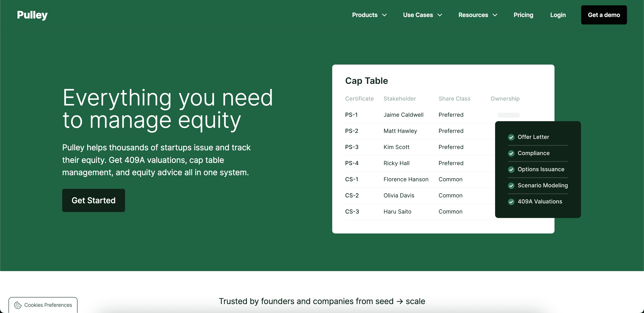Click the checkmark next to Offer Letter
This screenshot has width=644, height=313.
[x=511, y=137]
